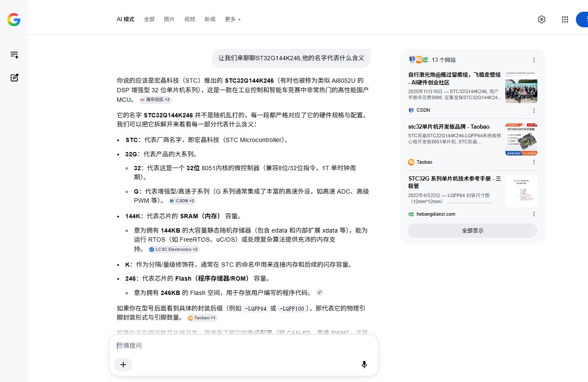The height and width of the screenshot is (382, 588).
Task: Expand the 更多 dropdown menu
Action: 232,19
